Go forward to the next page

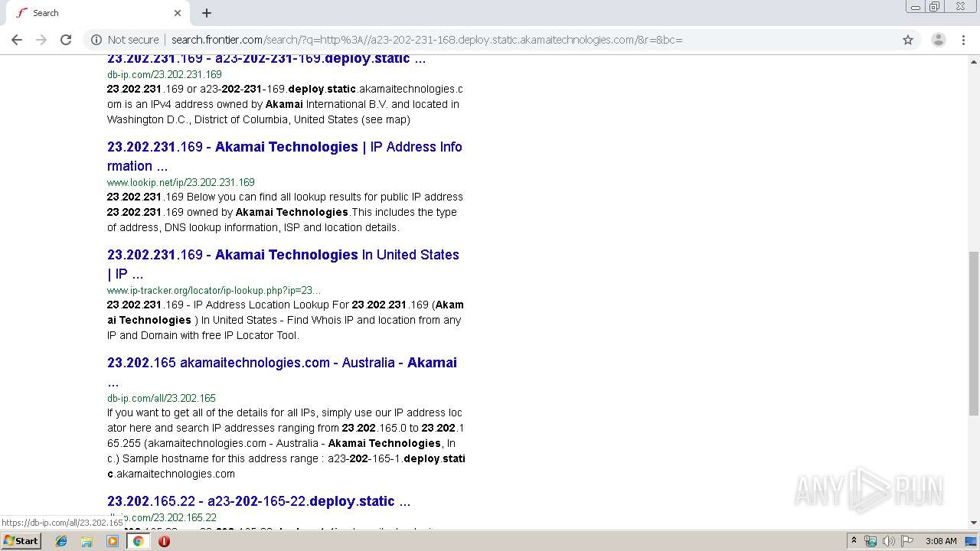pyautogui.click(x=41, y=40)
